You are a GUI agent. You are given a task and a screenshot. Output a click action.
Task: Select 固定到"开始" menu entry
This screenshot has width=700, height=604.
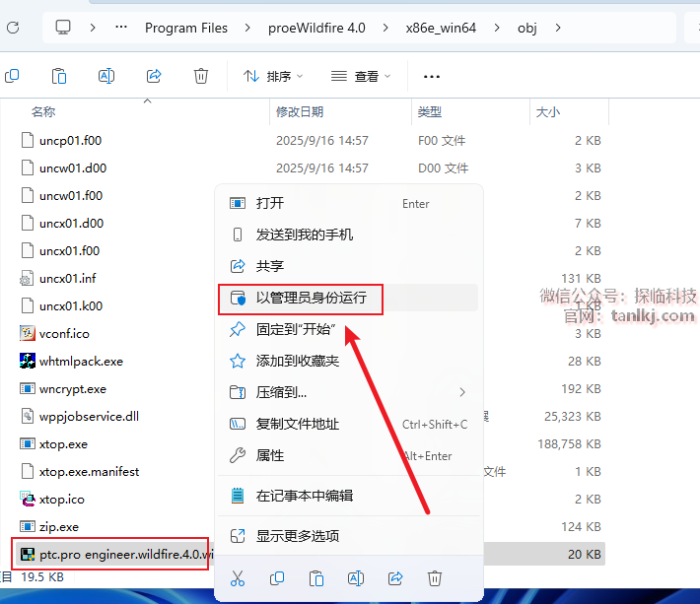click(348, 329)
